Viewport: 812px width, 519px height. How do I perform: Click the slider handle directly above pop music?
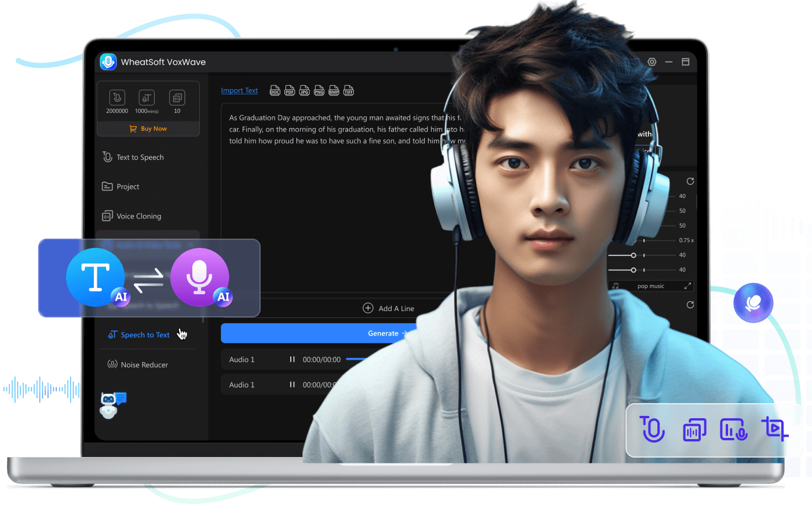point(634,270)
